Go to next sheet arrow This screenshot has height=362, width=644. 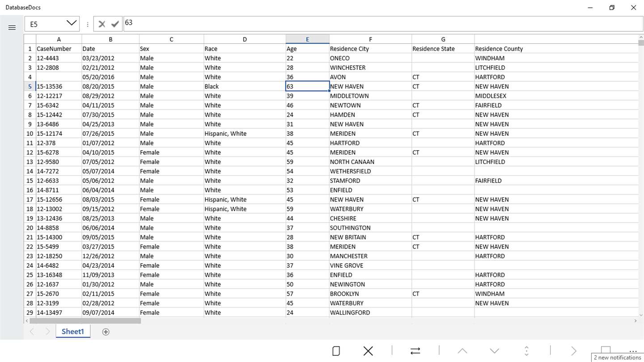pos(47,332)
